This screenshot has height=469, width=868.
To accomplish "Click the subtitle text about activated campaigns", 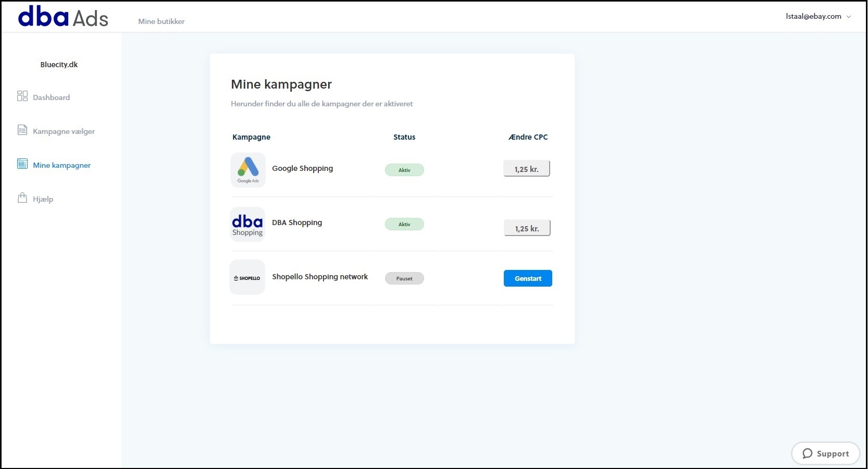I will click(322, 104).
